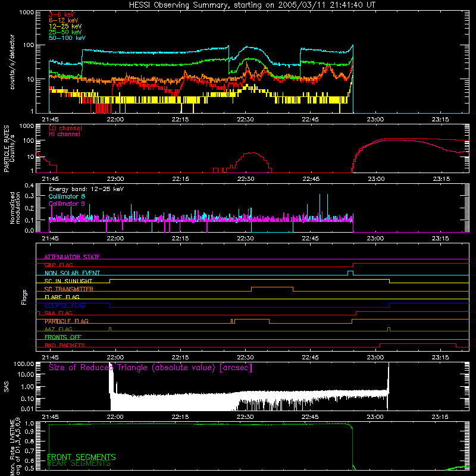Click the "LO channel" legend label

(x=65, y=128)
